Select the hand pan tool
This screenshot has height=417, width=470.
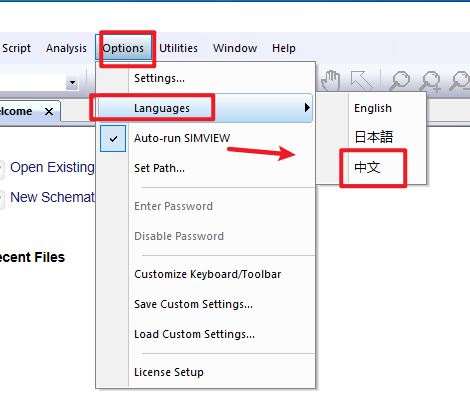pyautogui.click(x=331, y=80)
